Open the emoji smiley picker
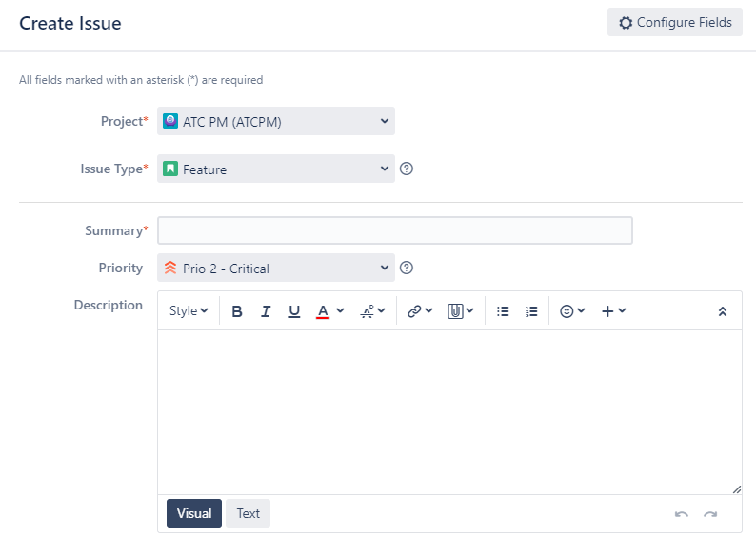This screenshot has width=756, height=538. point(572,311)
